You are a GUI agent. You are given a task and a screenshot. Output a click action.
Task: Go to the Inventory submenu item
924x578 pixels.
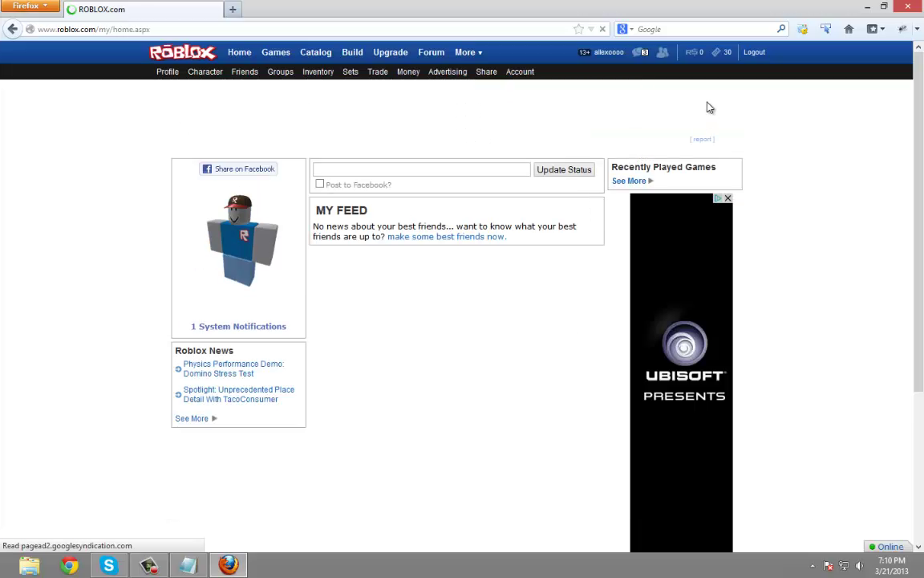(x=318, y=71)
